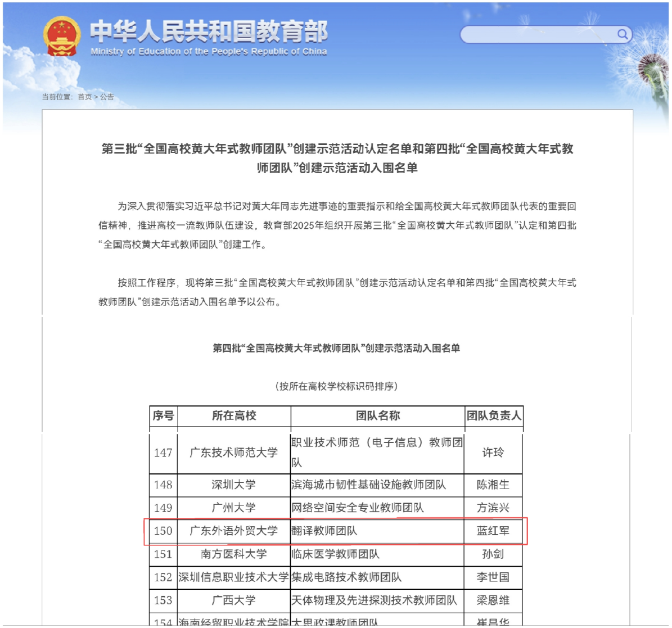This screenshot has width=672, height=628.
Task: Click 蓝红军 team leader name
Action: [494, 530]
